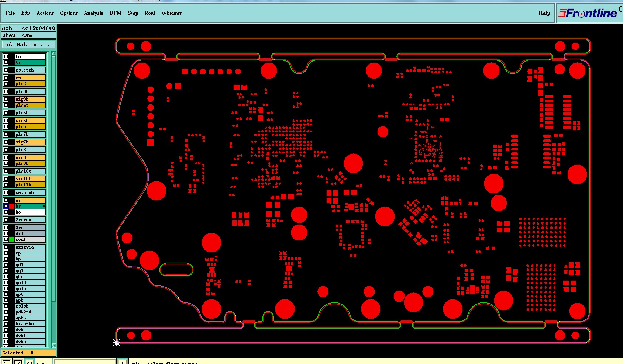Click the Frontline logo
Viewport: 623px width, 364px height.
pyautogui.click(x=589, y=13)
